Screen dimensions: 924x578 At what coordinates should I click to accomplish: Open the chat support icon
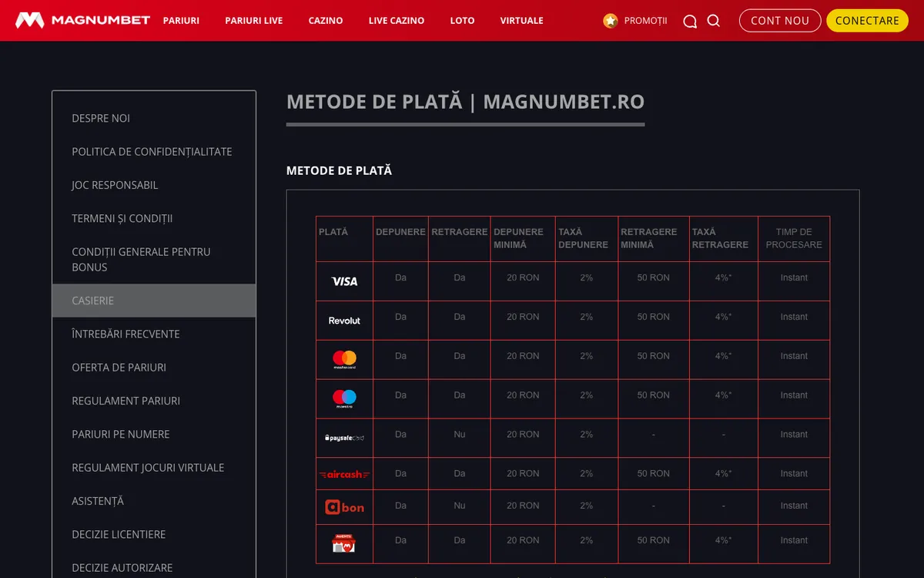(x=690, y=21)
